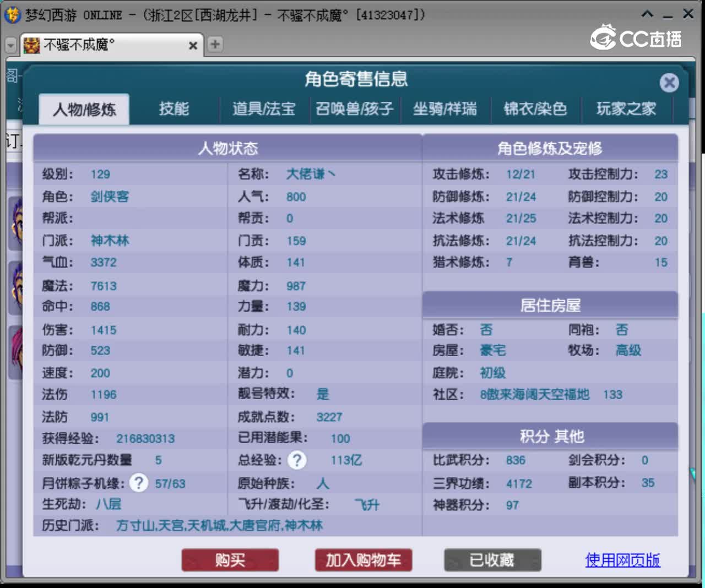Click the 三界功绩 value 4172
Screen dimensions: 705x588
(519, 484)
